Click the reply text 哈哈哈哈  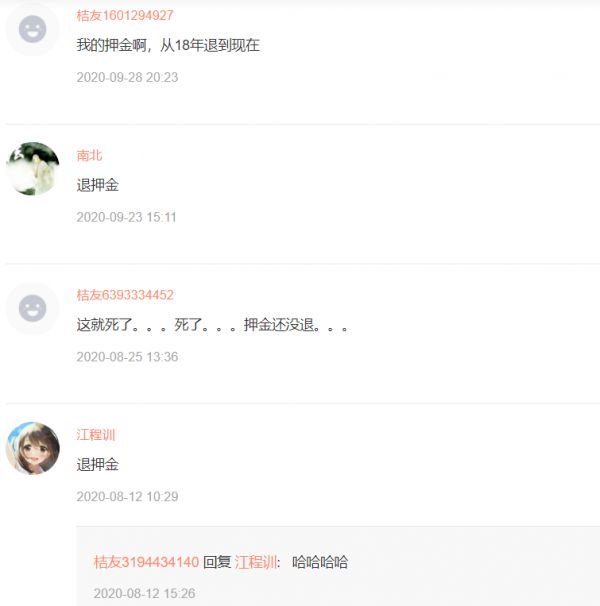click(x=320, y=562)
